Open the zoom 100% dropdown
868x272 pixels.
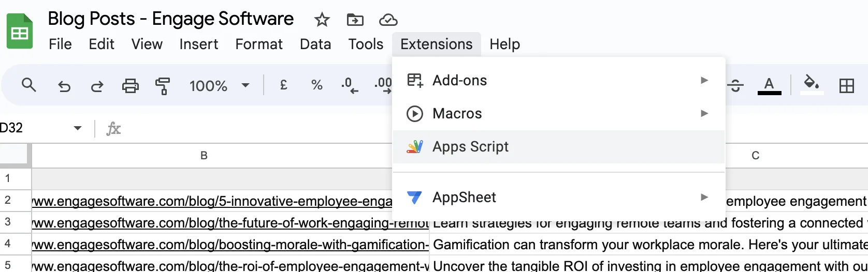click(x=220, y=85)
